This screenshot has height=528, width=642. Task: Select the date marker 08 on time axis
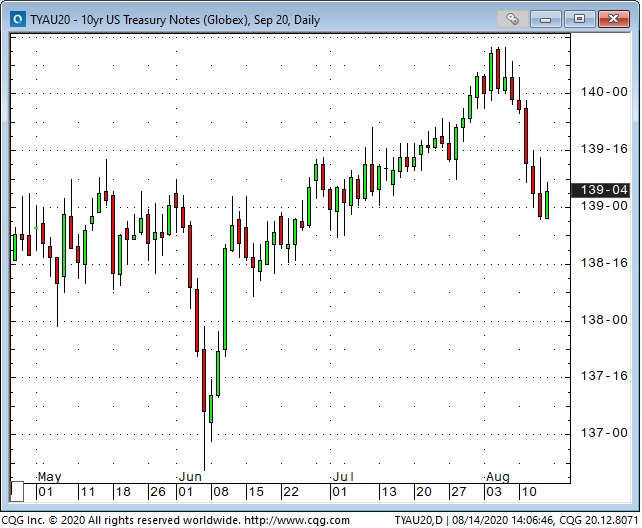click(221, 492)
